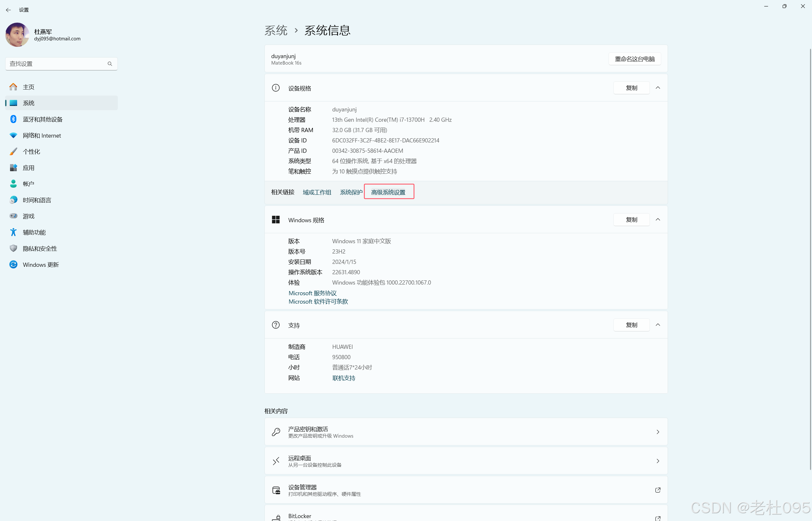Viewport: 812px width, 521px height.
Task: Click the 重命名这台电脑 button
Action: click(x=634, y=59)
